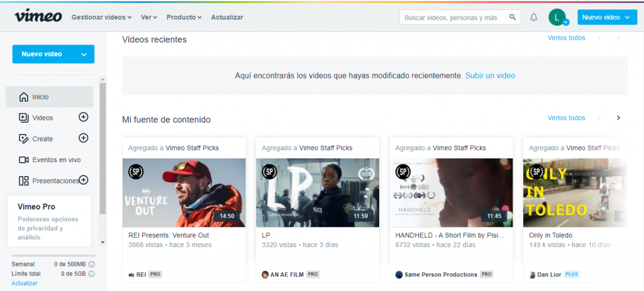This screenshot has height=291, width=644.
Task: Open the top-right Nuevo video dropdown
Action: (x=607, y=17)
